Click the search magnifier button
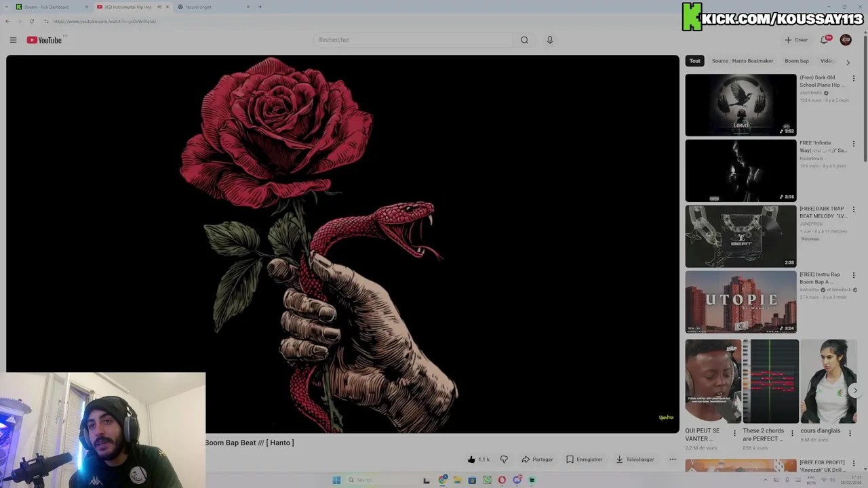This screenshot has width=868, height=488. 524,40
